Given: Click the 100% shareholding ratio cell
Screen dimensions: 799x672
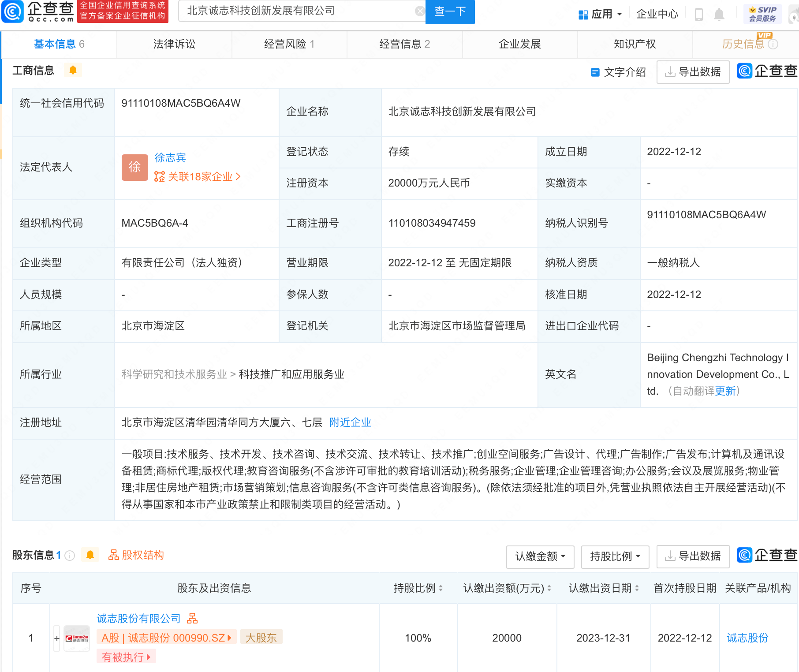Looking at the screenshot, I should [x=418, y=638].
